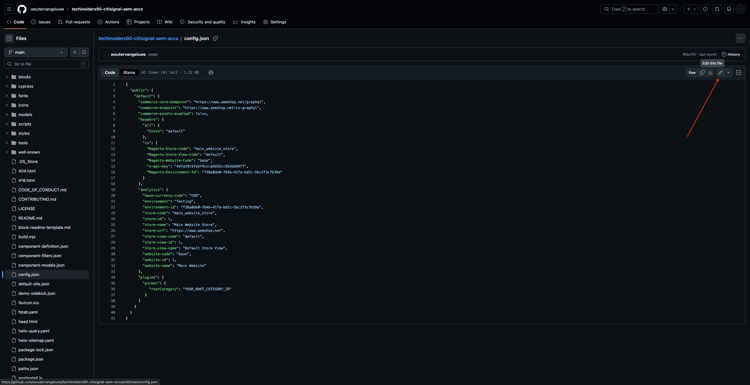The width and height of the screenshot is (750, 385).
Task: Open the main branch selector dropdown
Action: pos(36,52)
